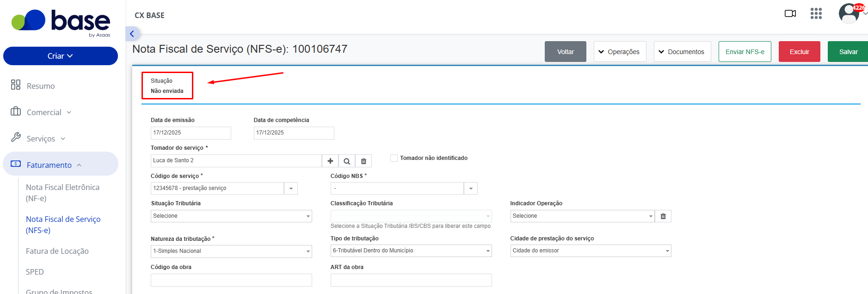The height and width of the screenshot is (294, 868).
Task: Click the CX BASE header text
Action: (149, 15)
